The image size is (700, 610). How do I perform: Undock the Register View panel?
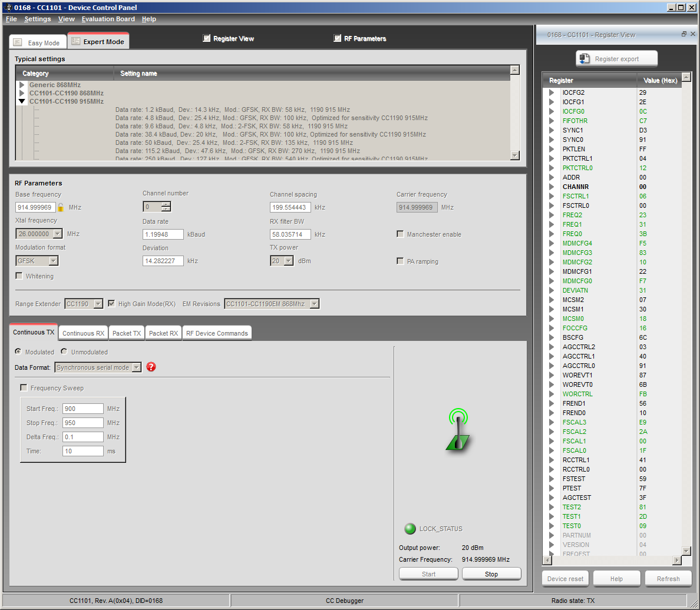point(684,34)
